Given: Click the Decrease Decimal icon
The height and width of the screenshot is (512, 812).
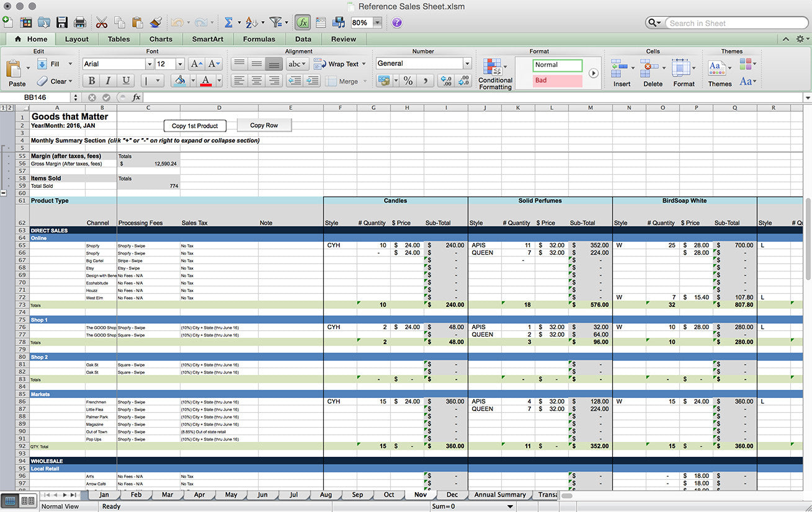Looking at the screenshot, I should pos(463,81).
